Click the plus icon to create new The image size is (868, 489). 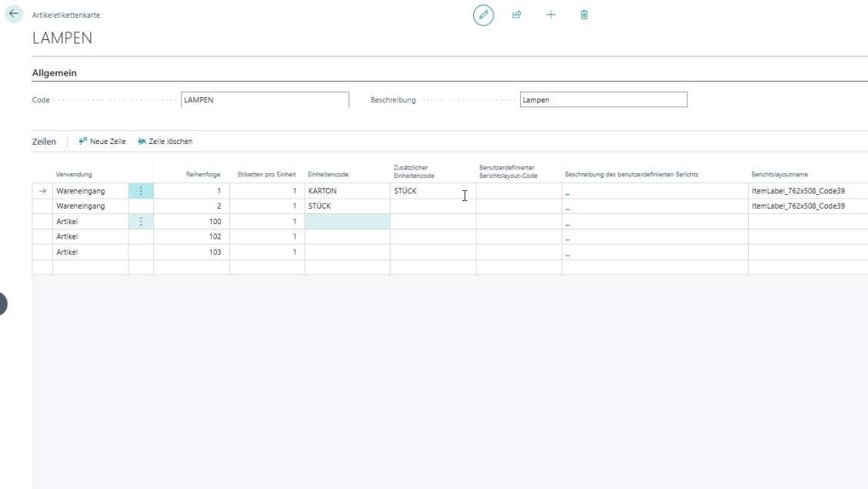pos(551,15)
